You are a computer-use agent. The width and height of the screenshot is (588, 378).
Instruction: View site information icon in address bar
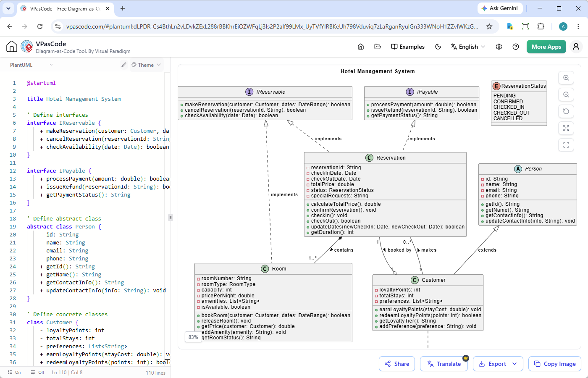[58, 26]
